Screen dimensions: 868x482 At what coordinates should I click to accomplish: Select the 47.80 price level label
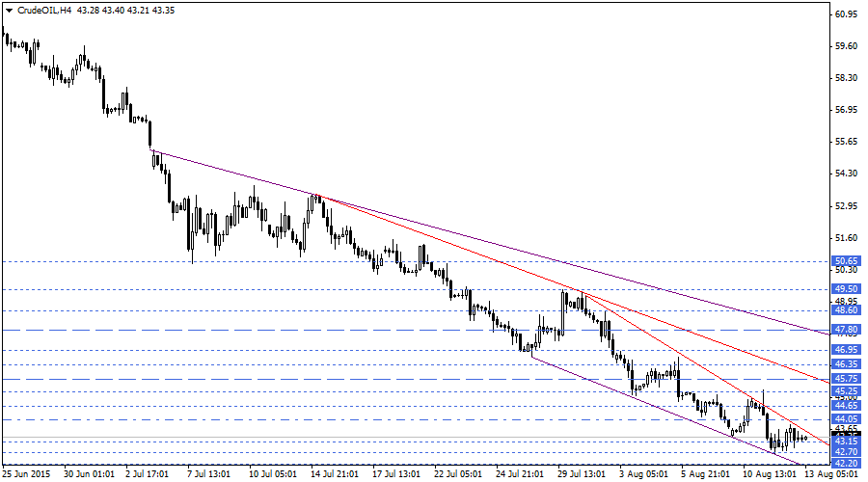click(847, 330)
